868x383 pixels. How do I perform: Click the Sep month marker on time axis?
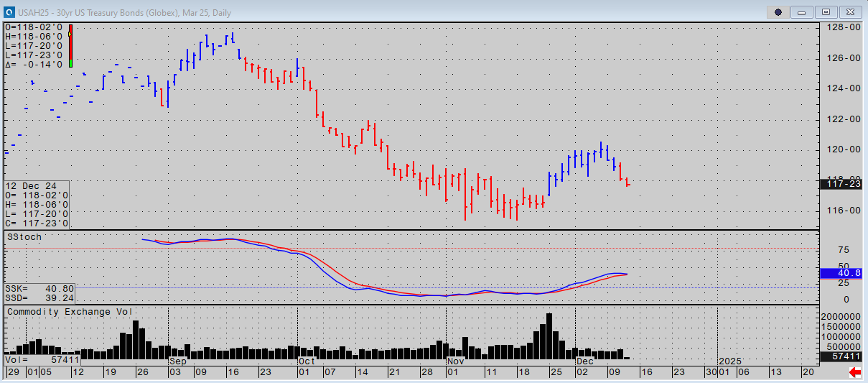[x=177, y=361]
